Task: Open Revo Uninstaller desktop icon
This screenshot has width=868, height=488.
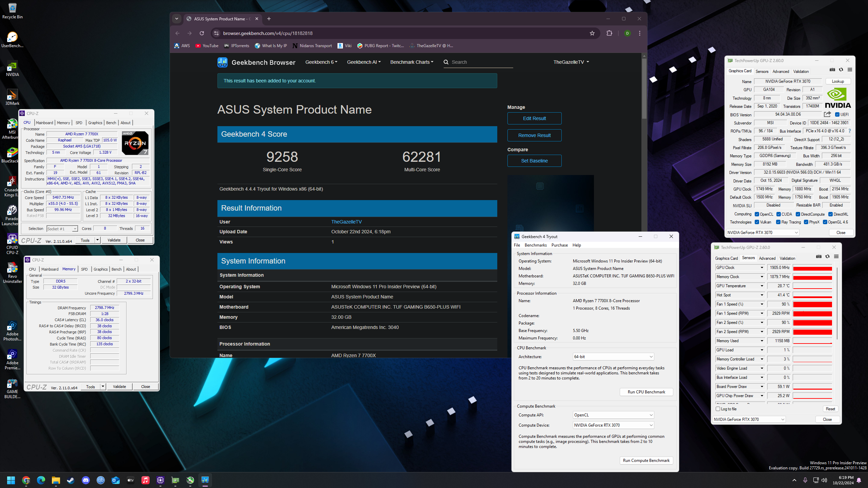Action: 12,273
